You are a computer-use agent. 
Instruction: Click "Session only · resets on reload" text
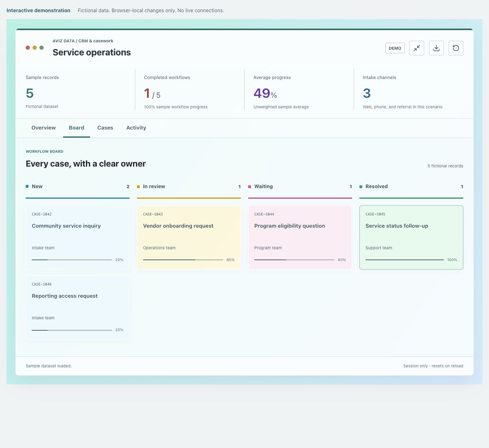[433, 366]
